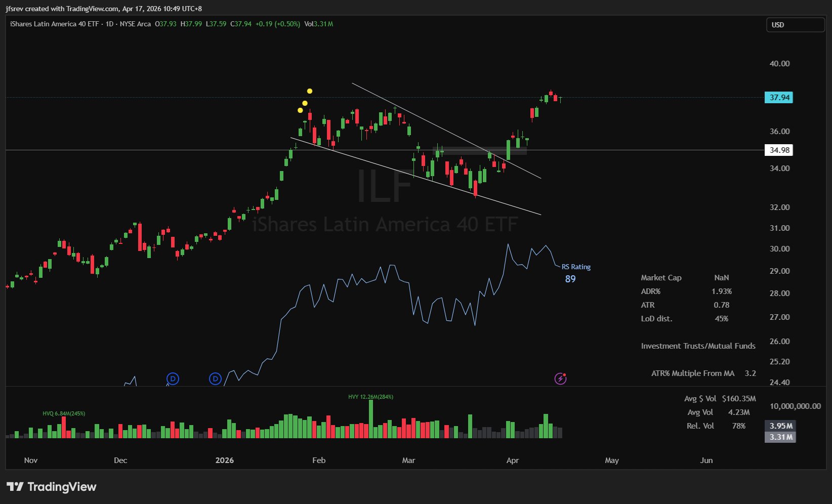This screenshot has height=504, width=832.
Task: Click the high value H37.99
Action: point(191,24)
